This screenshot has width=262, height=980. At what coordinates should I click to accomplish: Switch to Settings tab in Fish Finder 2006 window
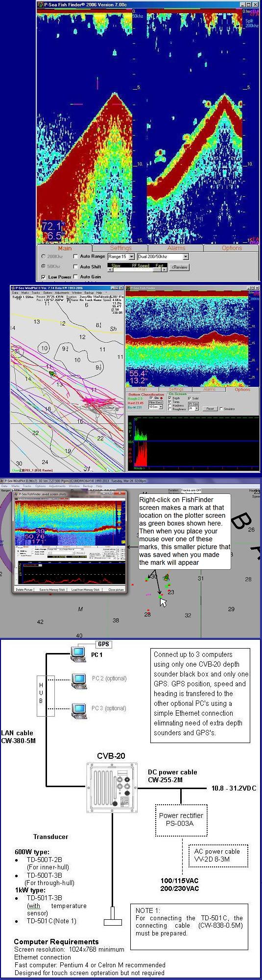[x=120, y=248]
